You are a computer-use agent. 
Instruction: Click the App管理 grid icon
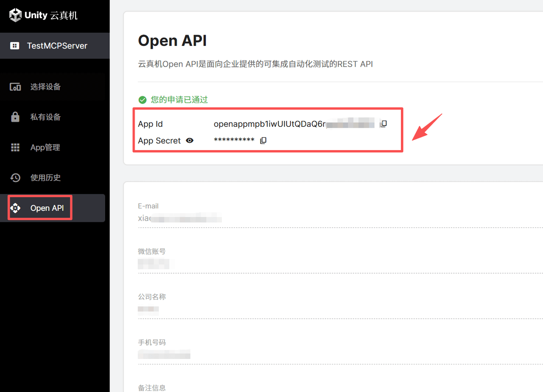point(15,147)
